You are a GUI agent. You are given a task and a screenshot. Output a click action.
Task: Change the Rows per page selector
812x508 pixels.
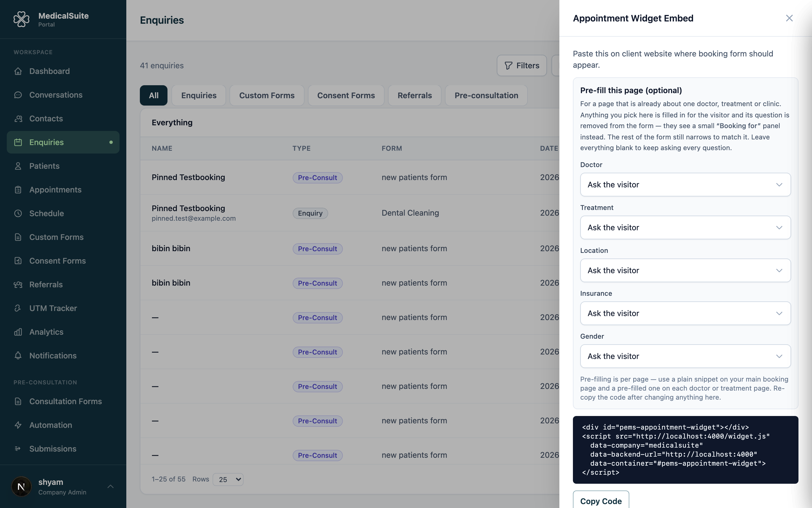click(x=228, y=479)
